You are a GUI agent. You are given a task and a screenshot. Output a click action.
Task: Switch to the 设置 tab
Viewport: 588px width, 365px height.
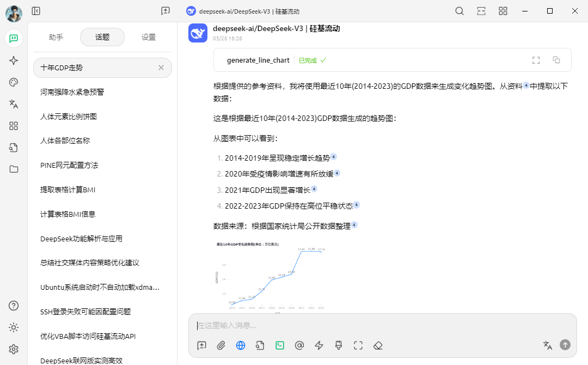point(149,37)
